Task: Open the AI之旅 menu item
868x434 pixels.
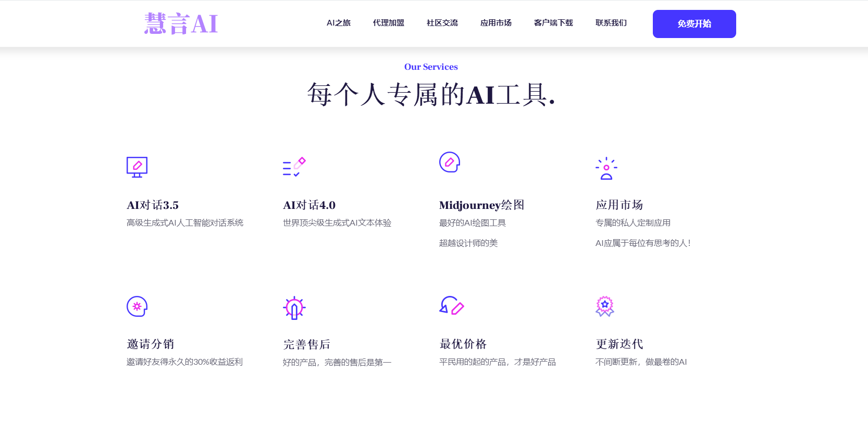Action: point(339,23)
